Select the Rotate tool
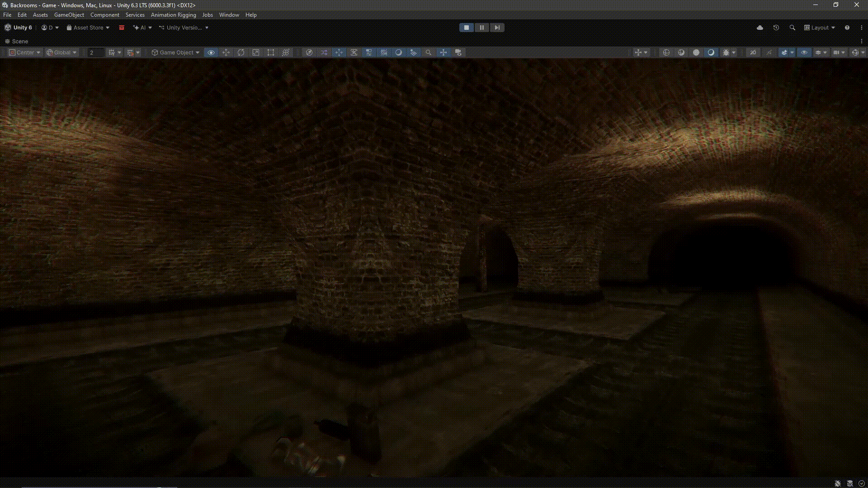868x488 pixels. pyautogui.click(x=241, y=52)
